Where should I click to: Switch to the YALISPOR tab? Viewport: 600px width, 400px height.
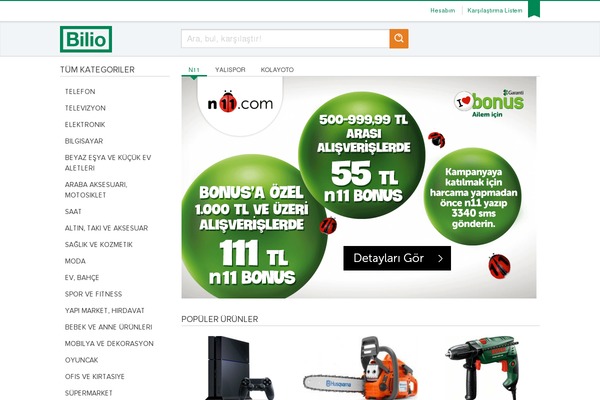click(x=230, y=70)
